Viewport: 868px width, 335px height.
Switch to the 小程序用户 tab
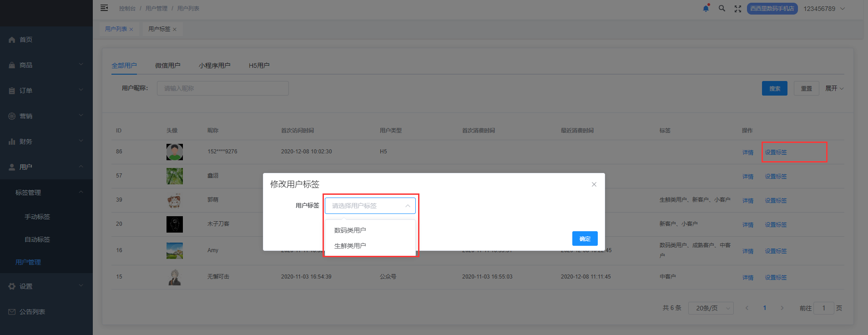point(214,66)
